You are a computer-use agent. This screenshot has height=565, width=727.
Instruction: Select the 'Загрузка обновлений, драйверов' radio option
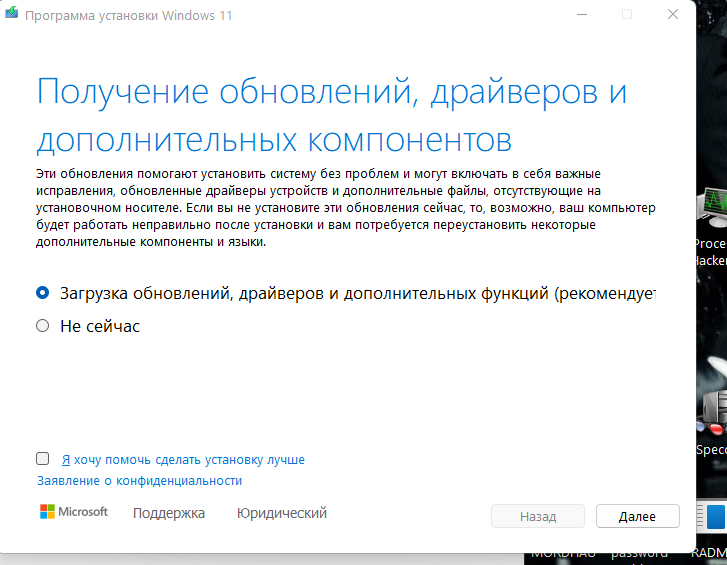42,293
